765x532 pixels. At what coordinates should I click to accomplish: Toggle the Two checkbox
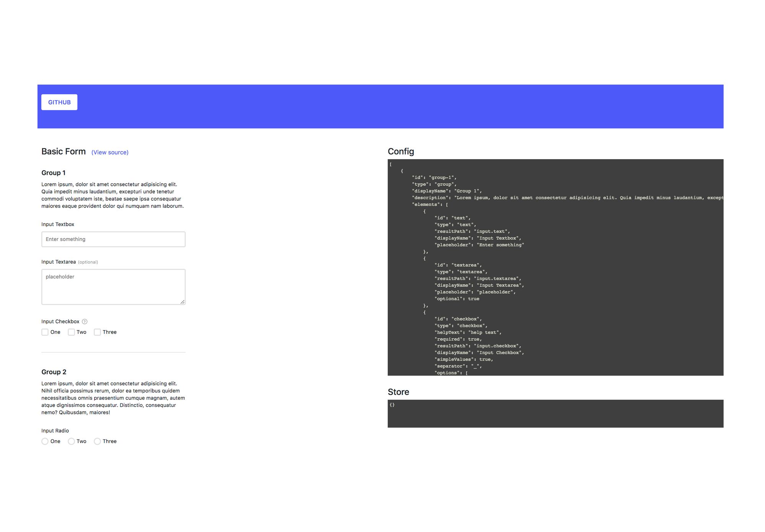click(70, 332)
